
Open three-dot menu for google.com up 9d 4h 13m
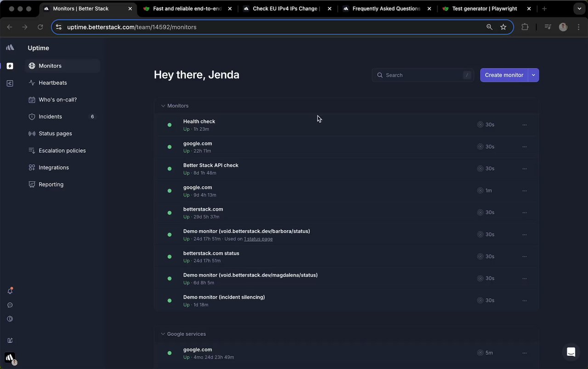pyautogui.click(x=525, y=191)
